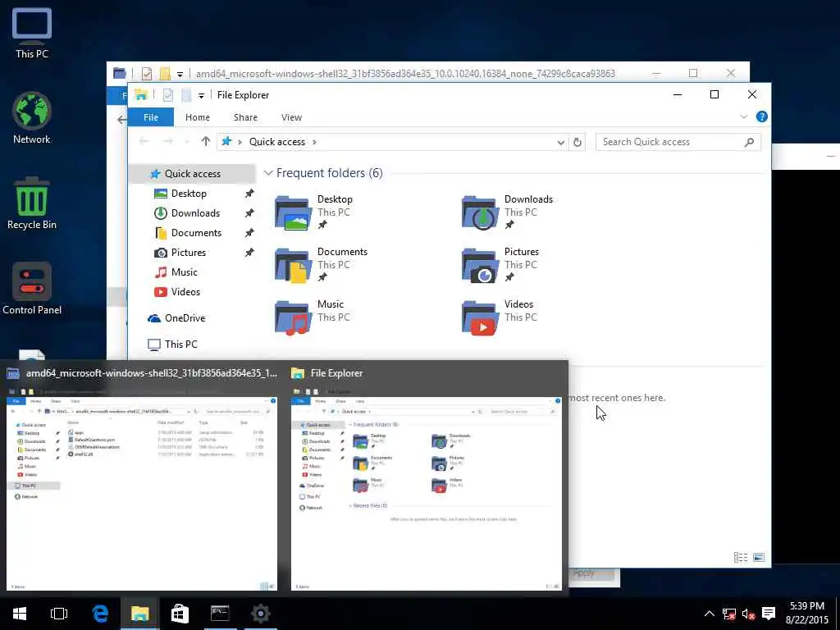Select Desktop in the navigation pane

click(189, 194)
